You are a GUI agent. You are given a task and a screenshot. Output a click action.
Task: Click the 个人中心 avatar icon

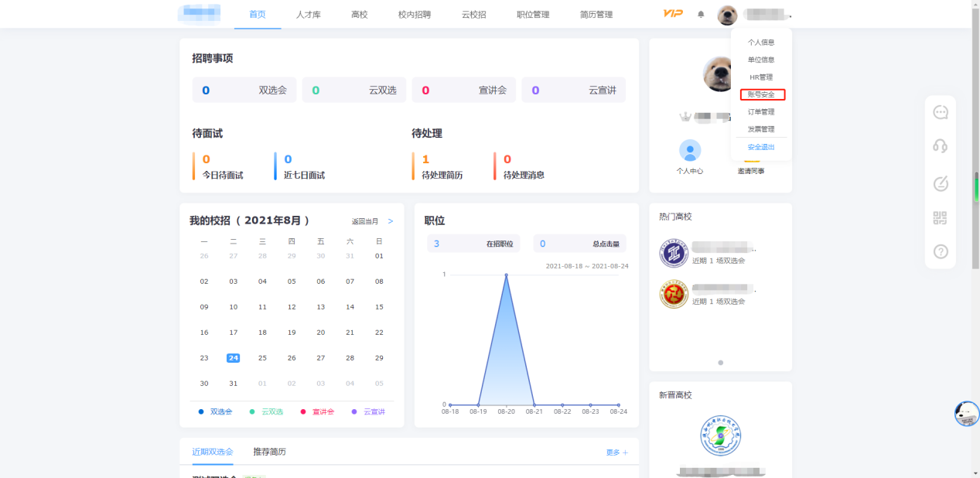point(689,151)
